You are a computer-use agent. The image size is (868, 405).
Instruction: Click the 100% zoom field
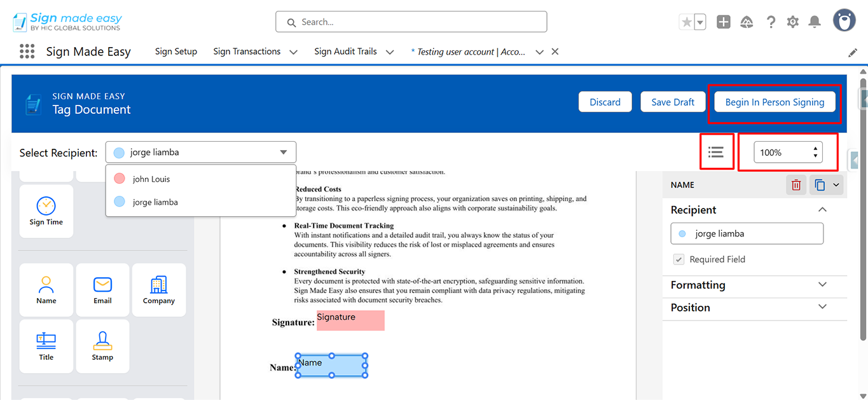click(x=788, y=153)
